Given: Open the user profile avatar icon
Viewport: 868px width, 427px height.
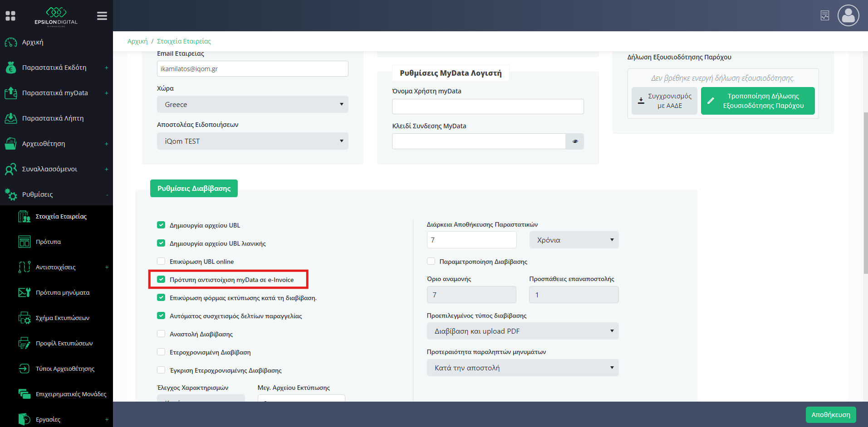Looking at the screenshot, I should point(848,16).
